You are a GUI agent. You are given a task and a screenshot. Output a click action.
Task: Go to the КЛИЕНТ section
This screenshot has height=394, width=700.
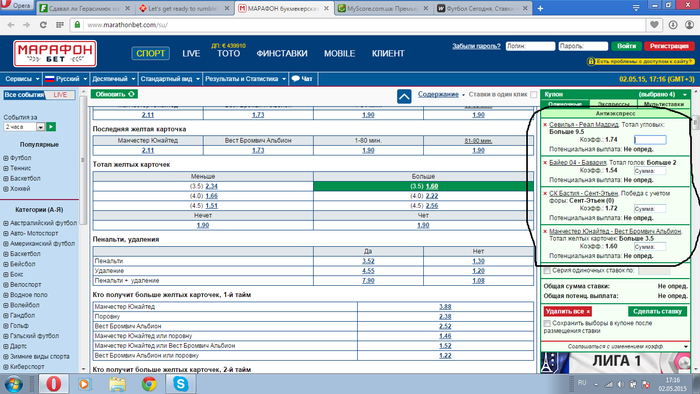(x=388, y=54)
